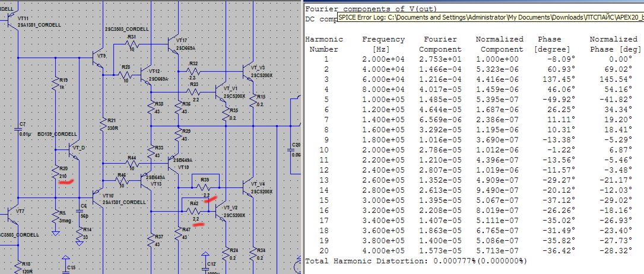Click emitter resistor R35

[x=226, y=114]
